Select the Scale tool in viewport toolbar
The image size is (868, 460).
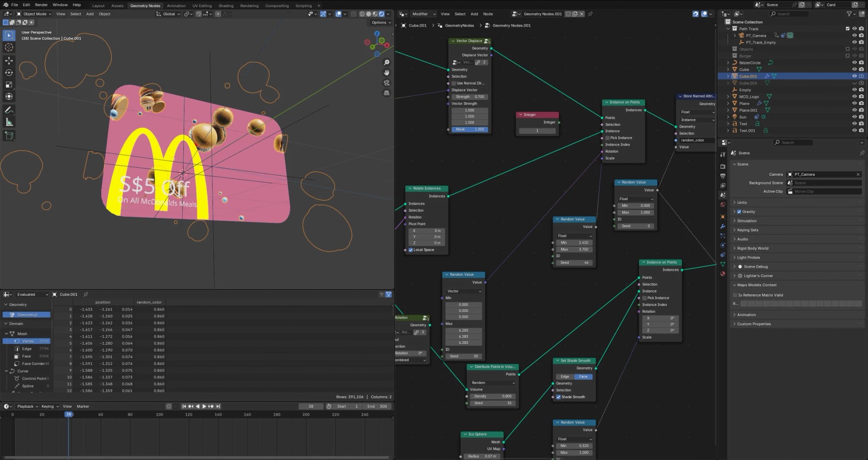[x=9, y=84]
